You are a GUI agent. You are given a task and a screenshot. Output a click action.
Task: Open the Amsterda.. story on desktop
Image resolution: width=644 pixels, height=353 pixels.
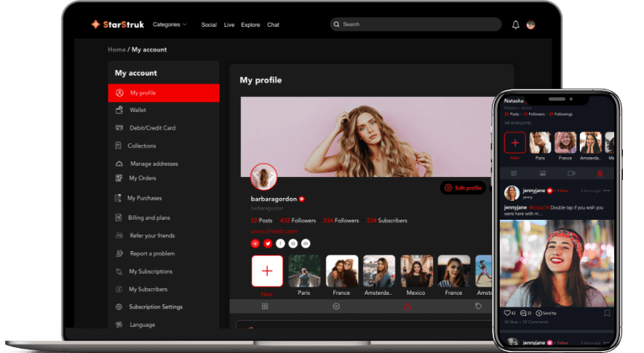(379, 271)
